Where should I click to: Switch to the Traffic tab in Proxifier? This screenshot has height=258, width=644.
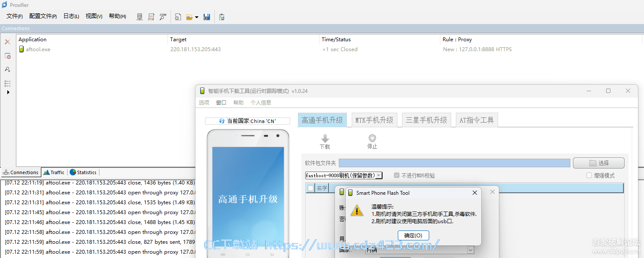tap(54, 172)
